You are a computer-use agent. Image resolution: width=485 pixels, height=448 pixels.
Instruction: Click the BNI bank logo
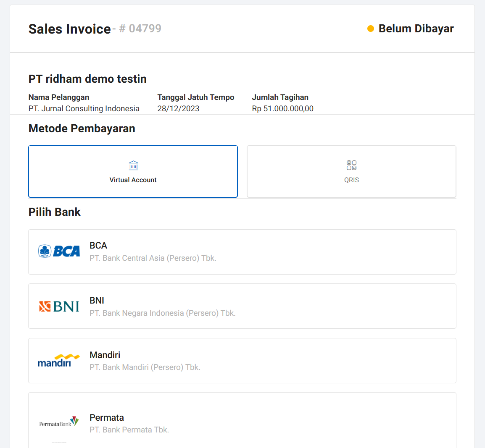click(x=59, y=307)
